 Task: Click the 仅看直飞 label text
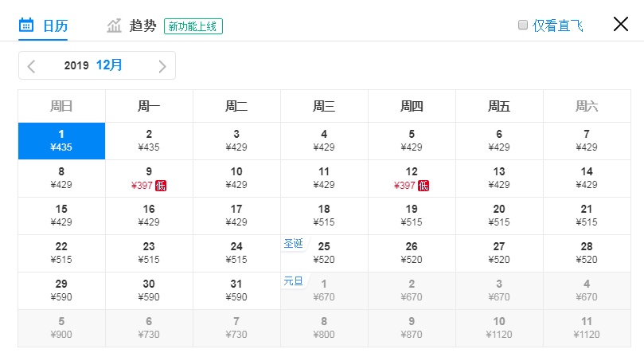(x=558, y=26)
